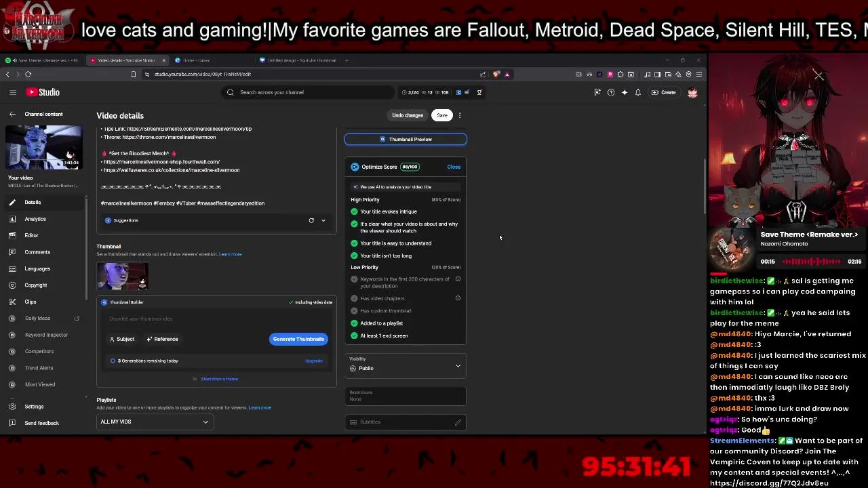Click the Subject button
This screenshot has width=868, height=488.
(x=122, y=339)
